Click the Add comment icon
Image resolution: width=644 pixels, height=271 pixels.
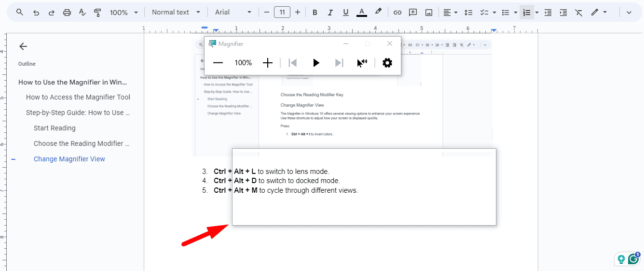(413, 13)
